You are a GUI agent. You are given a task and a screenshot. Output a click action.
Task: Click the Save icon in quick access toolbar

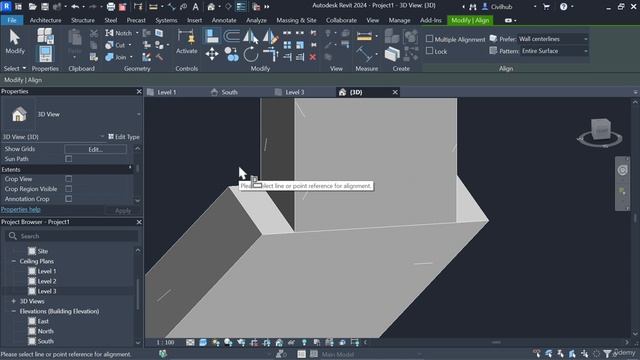coord(45,7)
